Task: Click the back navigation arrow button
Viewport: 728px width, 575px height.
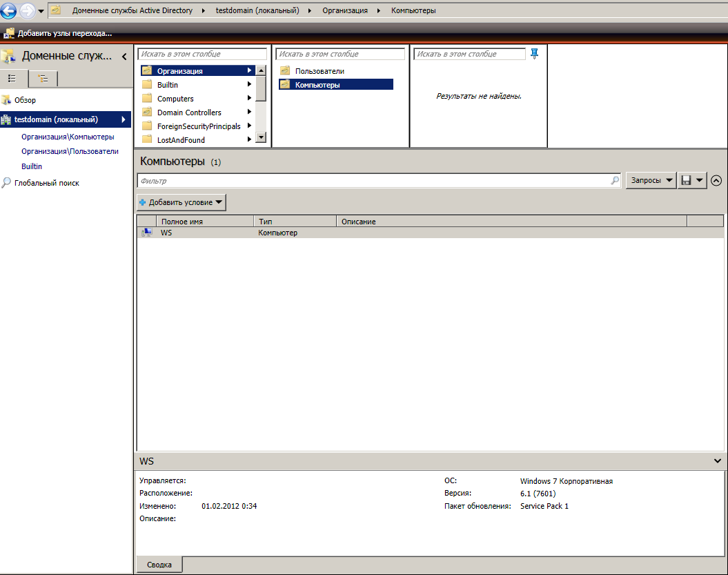Action: tap(9, 10)
